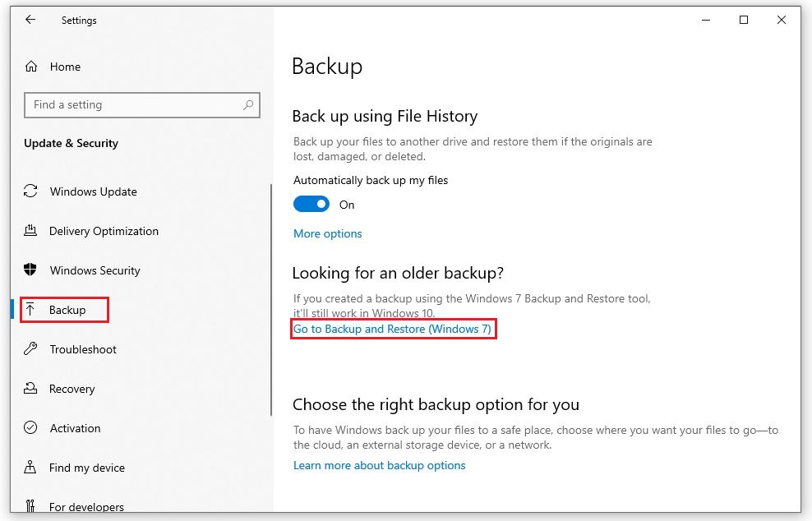Click the Recovery icon

[x=30, y=389]
